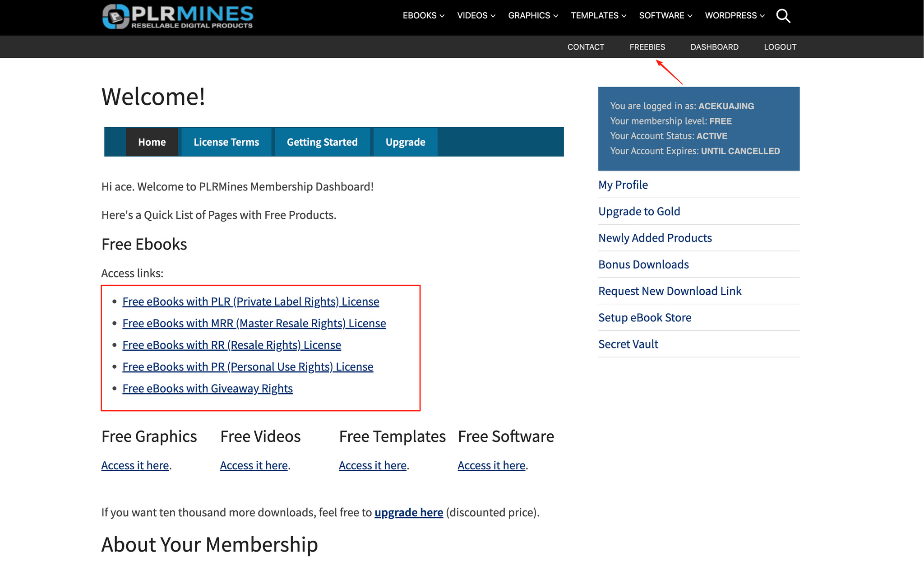Screen dimensions: 924x561
Task: Select the Upgrade tab
Action: point(405,142)
